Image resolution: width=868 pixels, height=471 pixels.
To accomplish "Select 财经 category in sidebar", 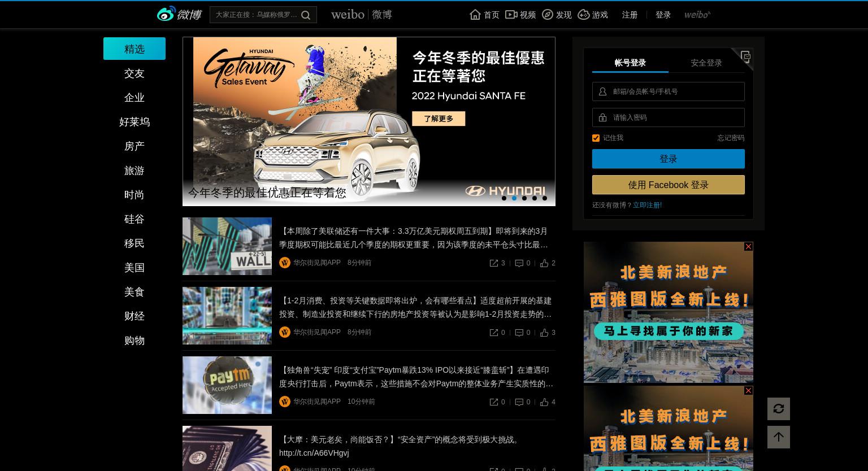I will coord(134,316).
